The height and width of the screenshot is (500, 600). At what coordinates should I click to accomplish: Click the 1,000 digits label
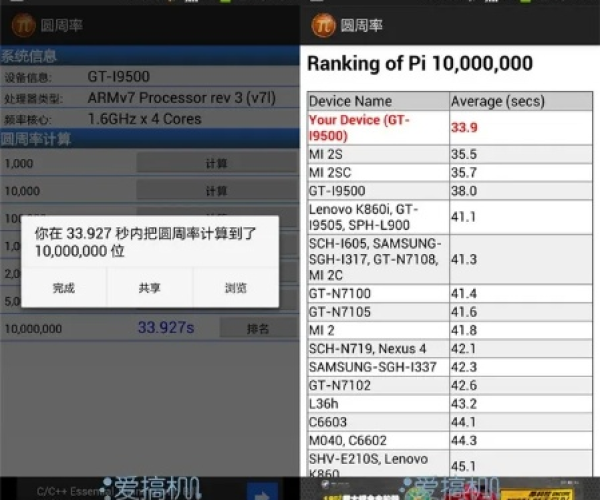click(x=19, y=163)
